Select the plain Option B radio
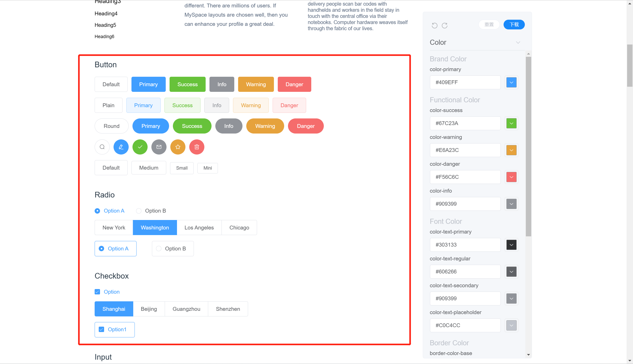 click(x=139, y=211)
